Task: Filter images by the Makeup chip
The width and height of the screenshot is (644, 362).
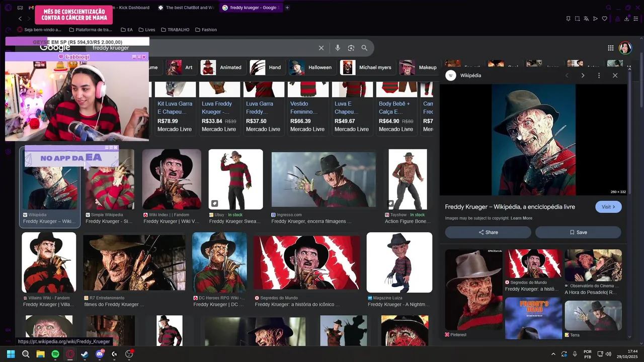Action: pos(419,67)
